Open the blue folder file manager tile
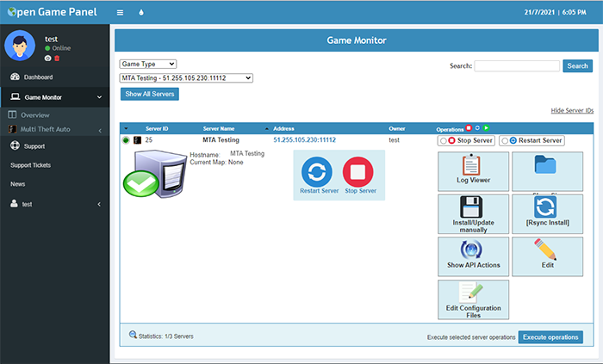This screenshot has width=603, height=364. click(x=547, y=171)
